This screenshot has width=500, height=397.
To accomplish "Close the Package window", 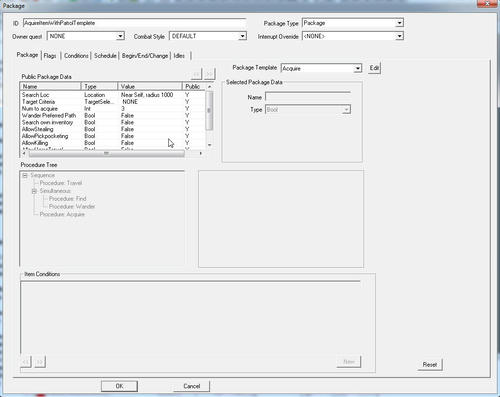I will 487,4.
